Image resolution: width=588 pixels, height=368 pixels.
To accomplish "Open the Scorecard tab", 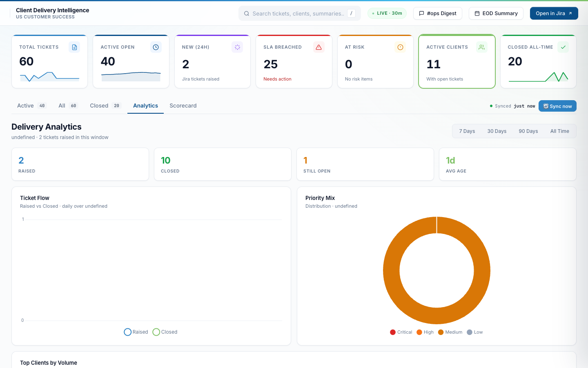I will tap(183, 105).
